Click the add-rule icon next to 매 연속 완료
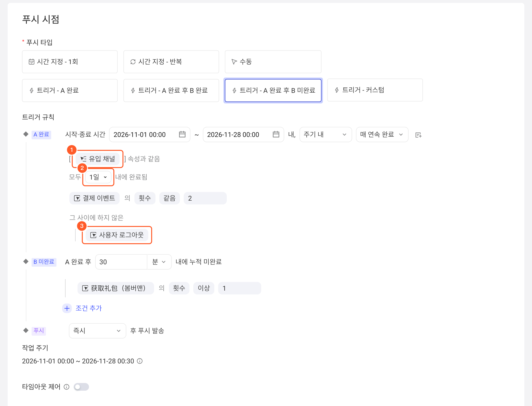 (x=418, y=135)
